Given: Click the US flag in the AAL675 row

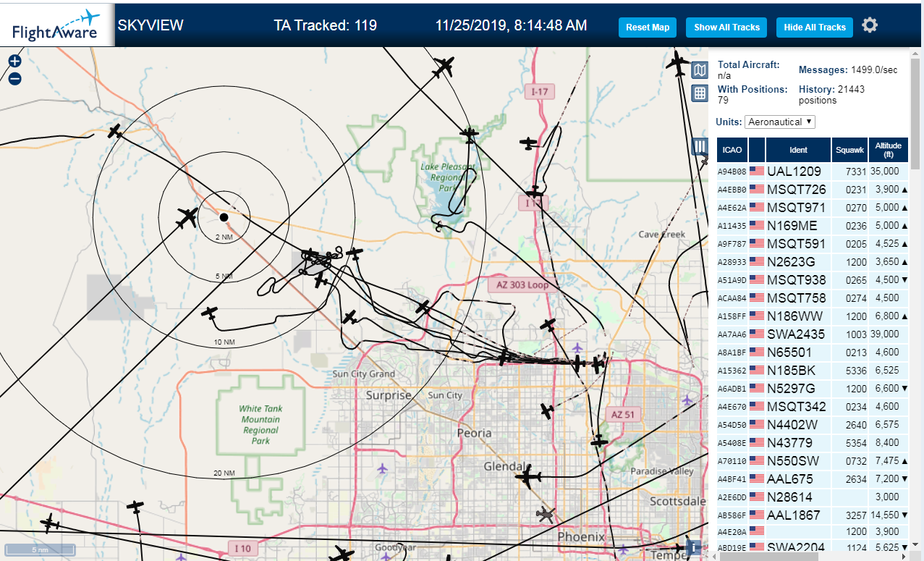Looking at the screenshot, I should point(757,478).
